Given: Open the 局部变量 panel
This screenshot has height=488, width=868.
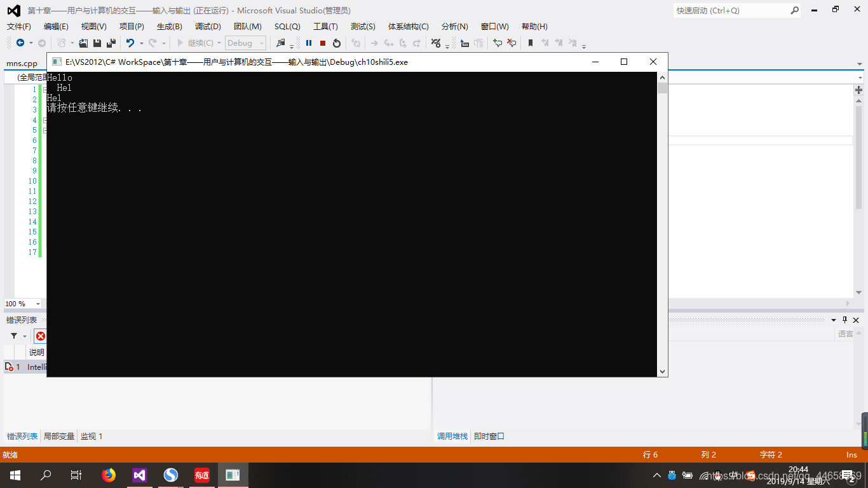Looking at the screenshot, I should 58,436.
